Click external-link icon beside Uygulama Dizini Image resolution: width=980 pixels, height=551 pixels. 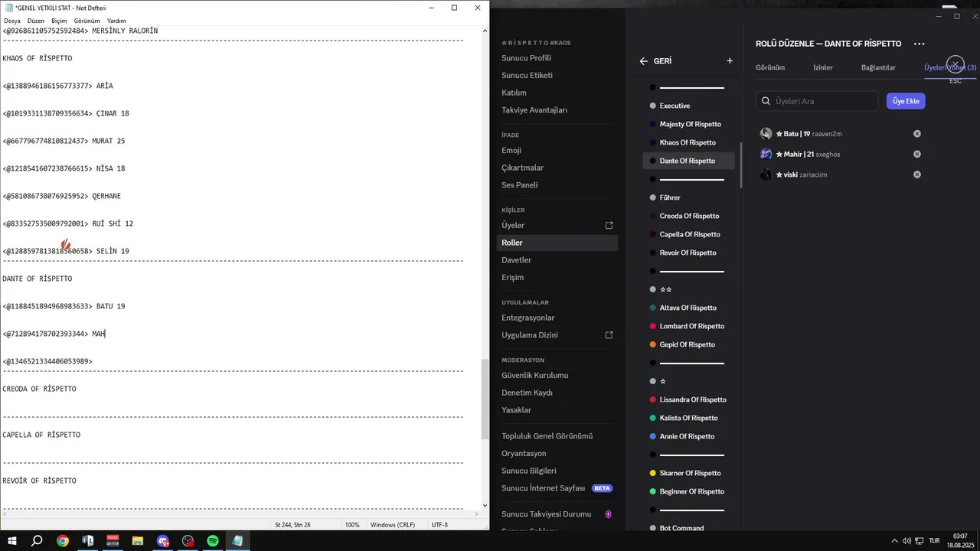point(609,335)
